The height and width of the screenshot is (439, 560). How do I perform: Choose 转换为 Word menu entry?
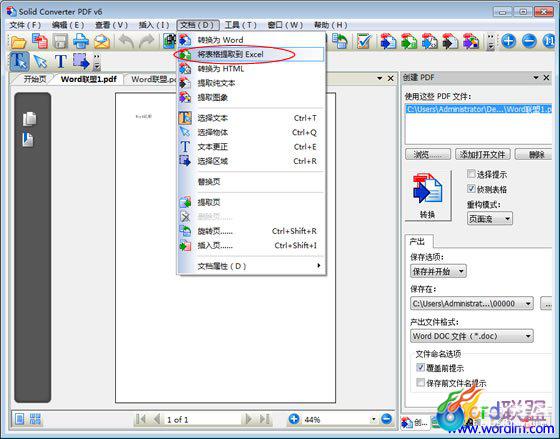(251, 40)
